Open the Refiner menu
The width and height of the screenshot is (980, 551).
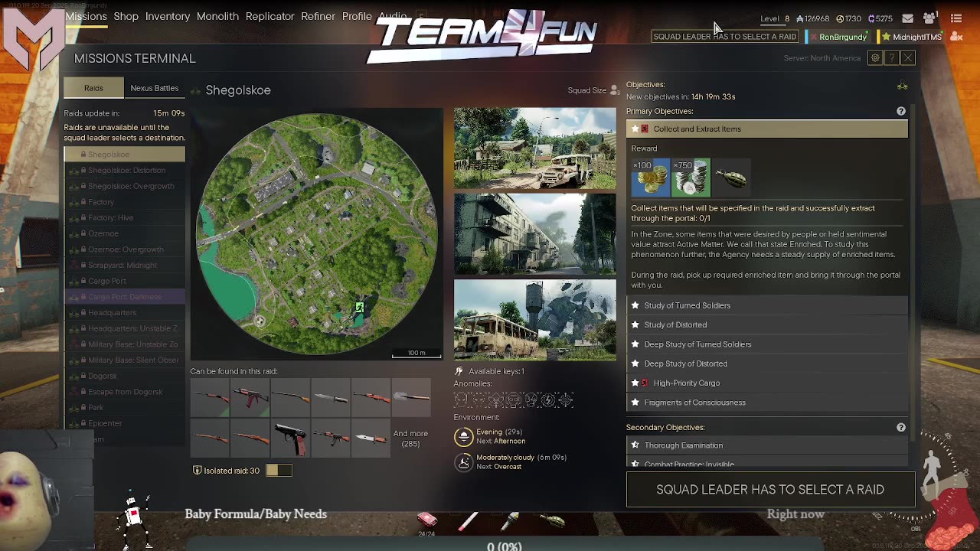point(318,16)
